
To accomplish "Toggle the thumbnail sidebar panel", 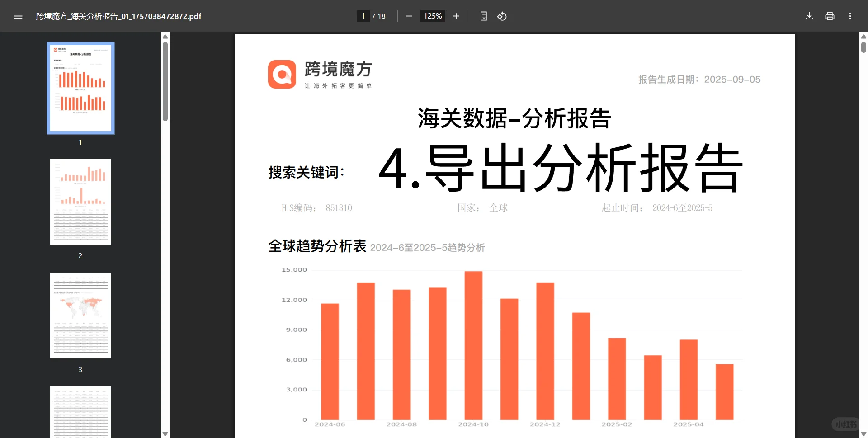I will [18, 16].
